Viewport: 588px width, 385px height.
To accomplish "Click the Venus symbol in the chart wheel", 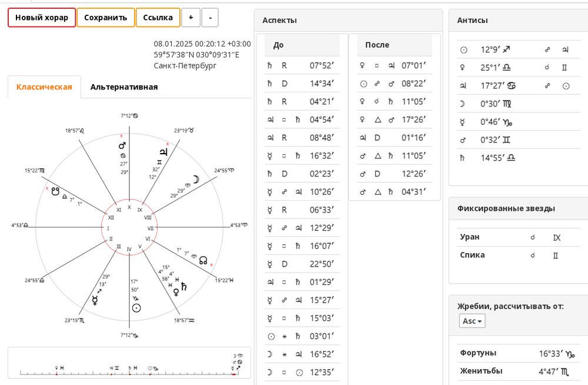I will coord(176,292).
